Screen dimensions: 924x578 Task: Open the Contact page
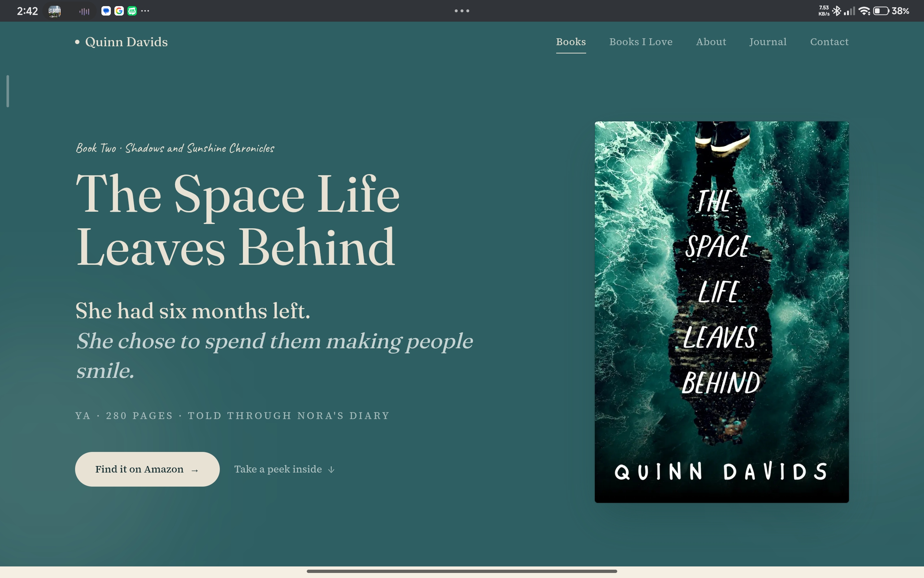829,42
